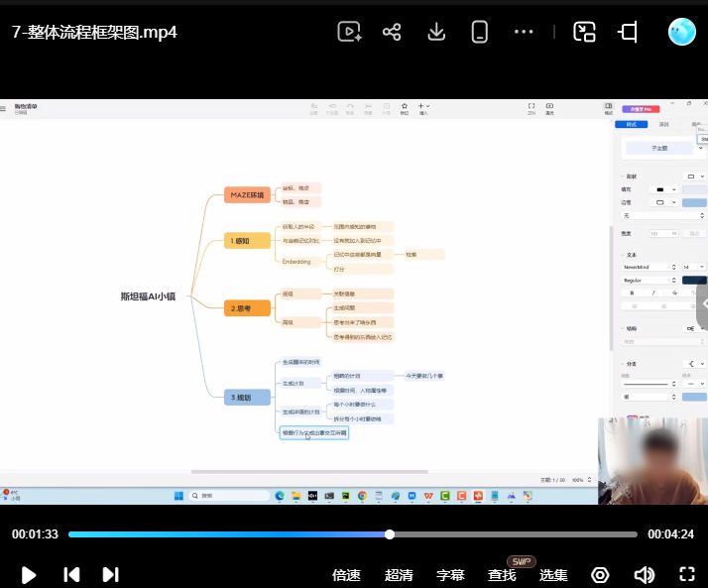The height and width of the screenshot is (588, 708).
Task: Toggle the picture-in-picture icon
Action: 584,32
